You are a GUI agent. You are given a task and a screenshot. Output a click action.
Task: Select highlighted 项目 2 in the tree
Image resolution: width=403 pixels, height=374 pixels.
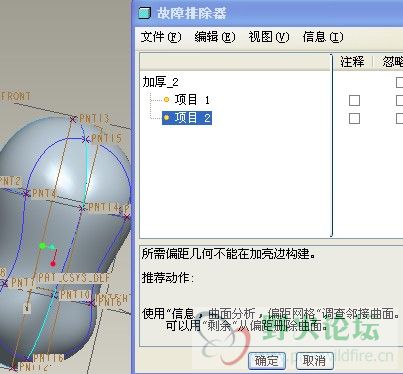(x=187, y=118)
